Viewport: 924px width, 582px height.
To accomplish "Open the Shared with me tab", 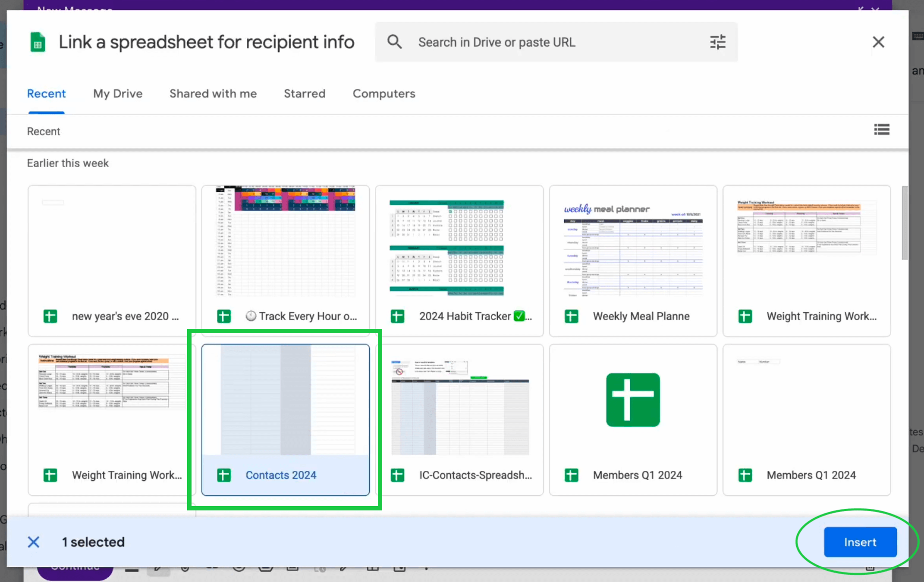I will [x=213, y=94].
